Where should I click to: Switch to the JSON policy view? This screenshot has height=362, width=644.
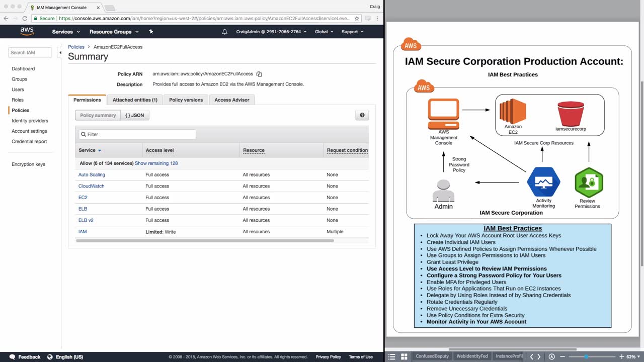[x=135, y=115]
